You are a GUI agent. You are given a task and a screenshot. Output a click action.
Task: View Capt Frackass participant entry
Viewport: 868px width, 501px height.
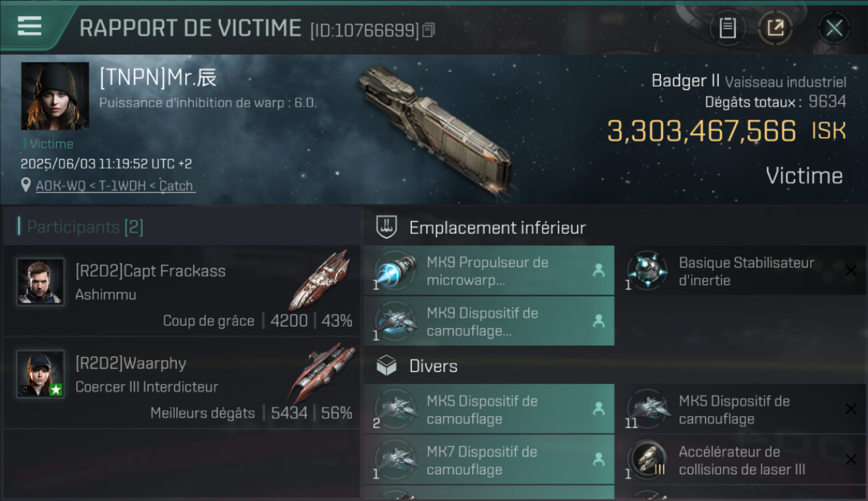pos(182,291)
